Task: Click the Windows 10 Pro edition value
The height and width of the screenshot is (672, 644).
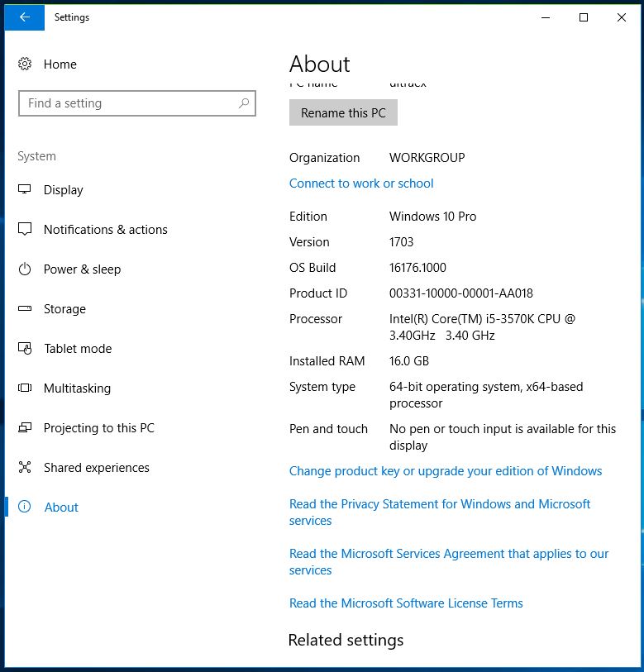Action: (432, 217)
